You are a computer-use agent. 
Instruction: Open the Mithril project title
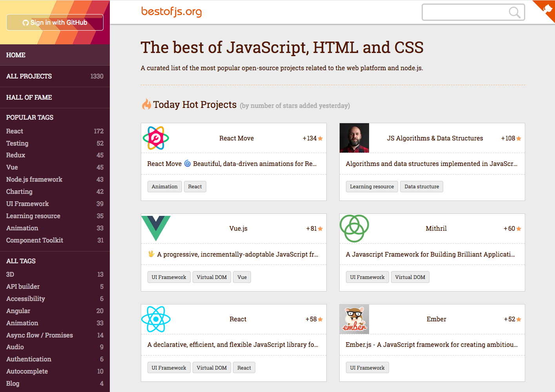[436, 228]
